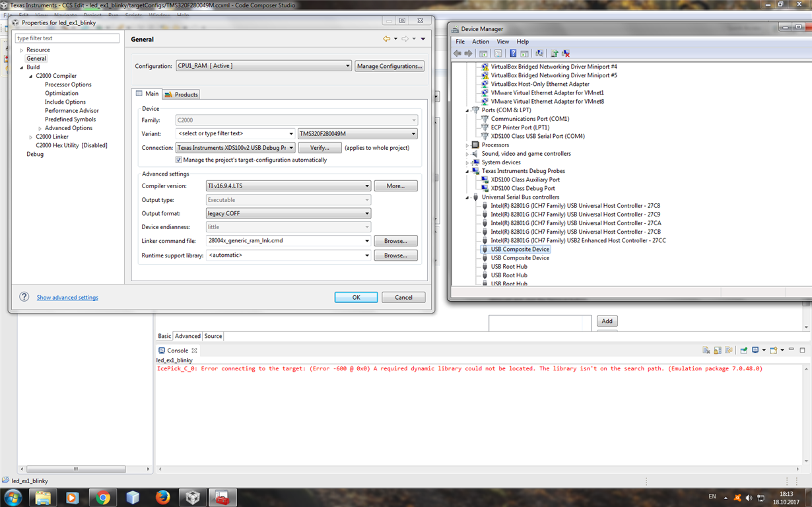The height and width of the screenshot is (507, 812).
Task: Click the type filter text field
Action: pyautogui.click(x=67, y=38)
